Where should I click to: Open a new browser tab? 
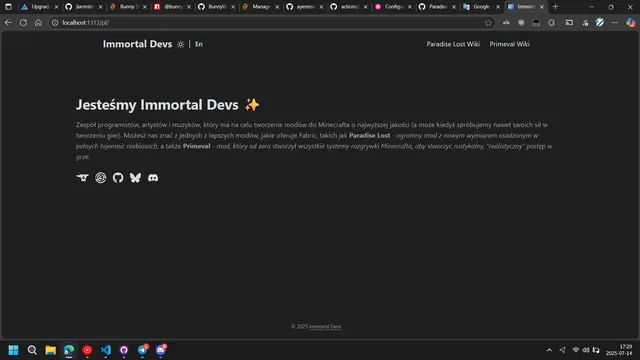(x=555, y=7)
